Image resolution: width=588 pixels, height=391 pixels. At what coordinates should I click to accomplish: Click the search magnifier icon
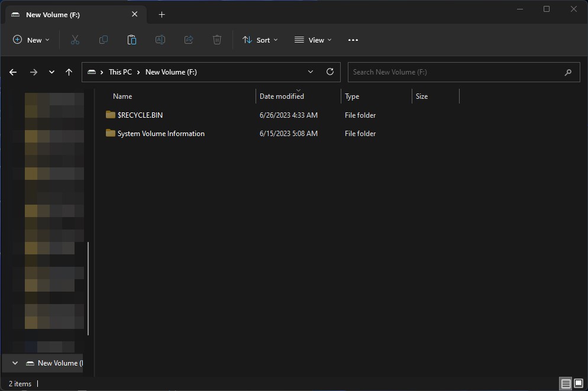pyautogui.click(x=567, y=72)
